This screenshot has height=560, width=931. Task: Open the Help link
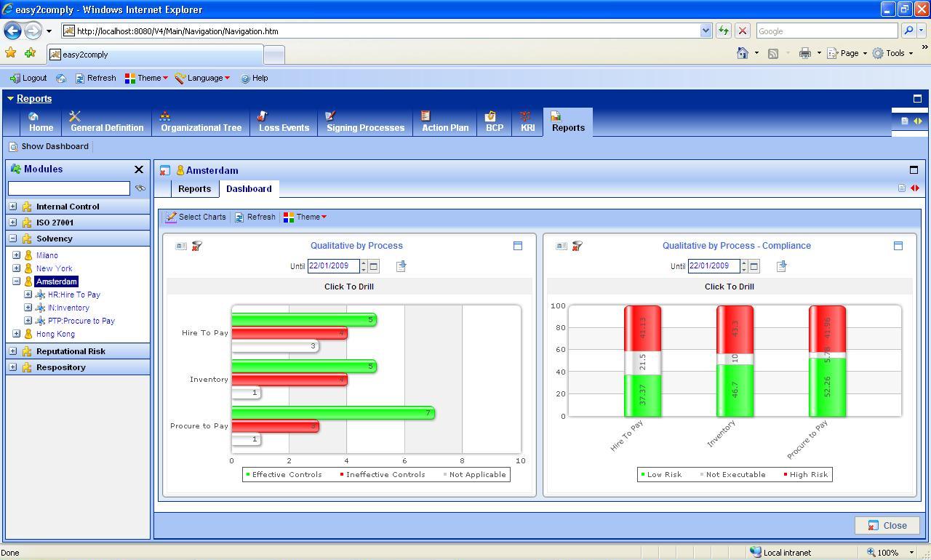coord(255,78)
